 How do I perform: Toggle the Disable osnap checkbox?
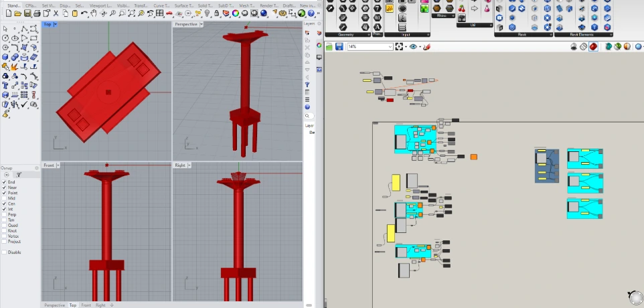(5, 252)
